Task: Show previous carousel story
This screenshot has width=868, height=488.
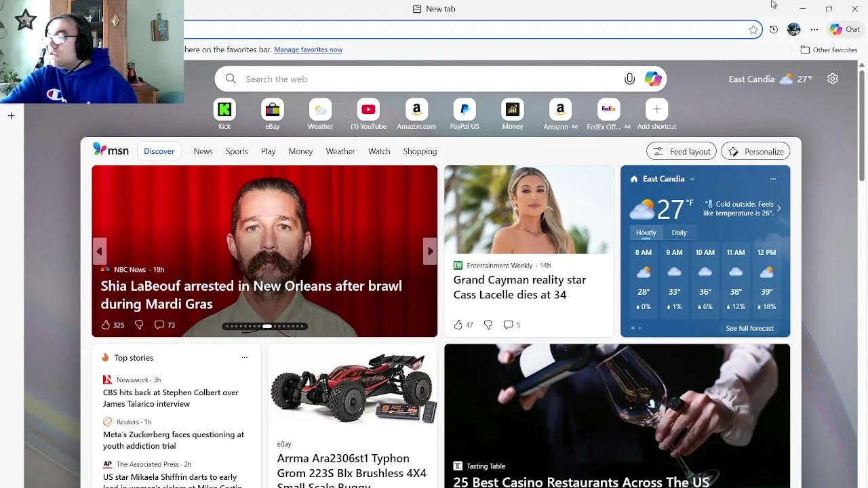Action: (x=100, y=251)
